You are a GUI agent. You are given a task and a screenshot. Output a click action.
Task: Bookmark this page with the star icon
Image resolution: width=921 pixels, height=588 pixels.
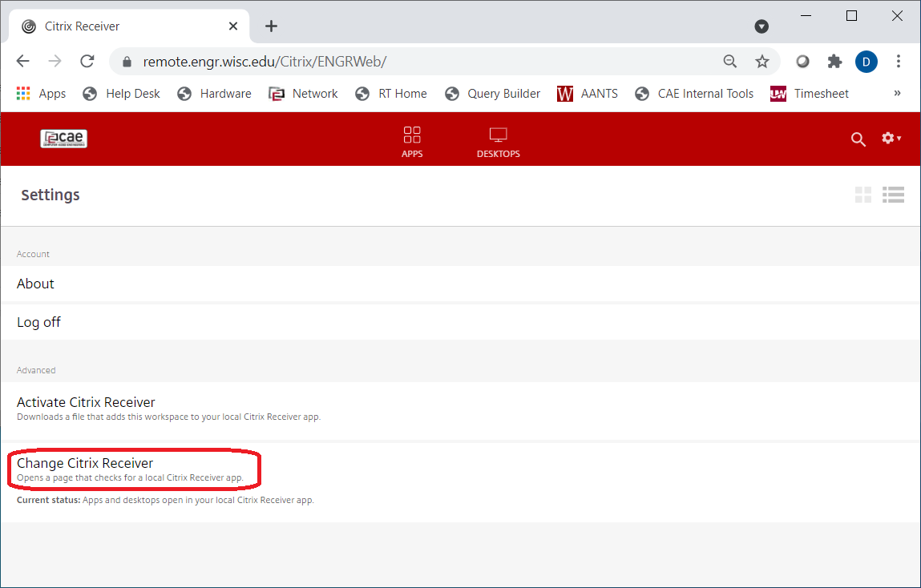(761, 61)
